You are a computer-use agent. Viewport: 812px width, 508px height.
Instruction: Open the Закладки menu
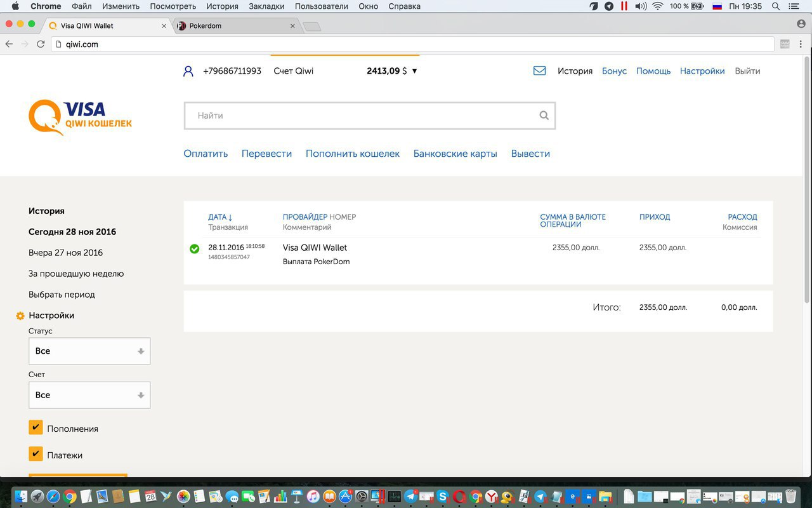[266, 6]
